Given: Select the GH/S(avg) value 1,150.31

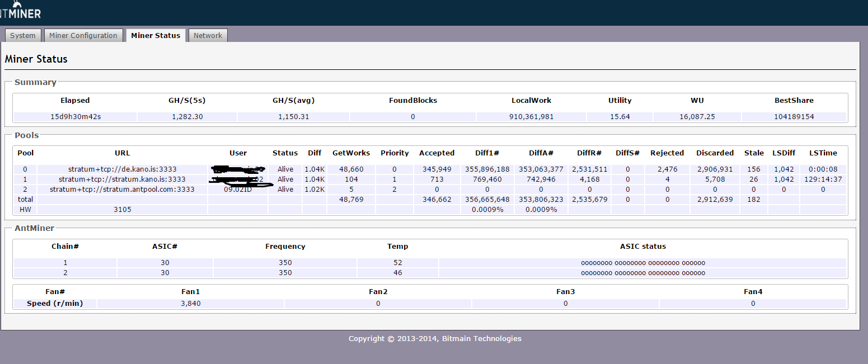Looking at the screenshot, I should click(x=293, y=117).
